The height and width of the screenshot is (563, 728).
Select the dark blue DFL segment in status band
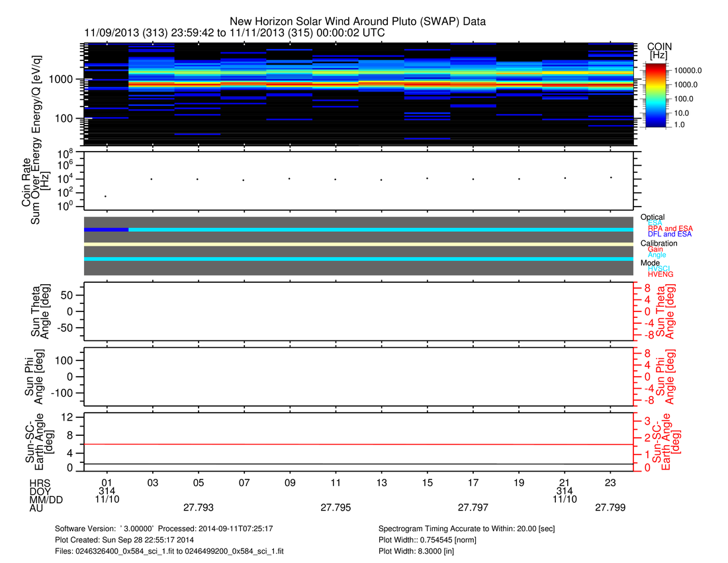click(106, 229)
